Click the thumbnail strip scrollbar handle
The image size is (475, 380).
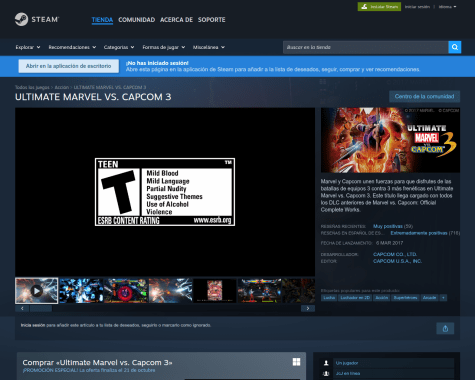pyautogui.click(x=41, y=308)
